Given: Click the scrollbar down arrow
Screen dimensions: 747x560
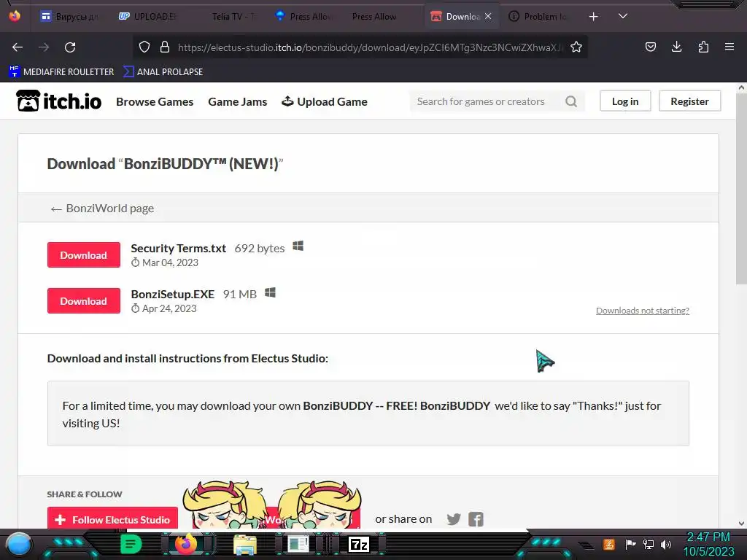Looking at the screenshot, I should coord(741,524).
